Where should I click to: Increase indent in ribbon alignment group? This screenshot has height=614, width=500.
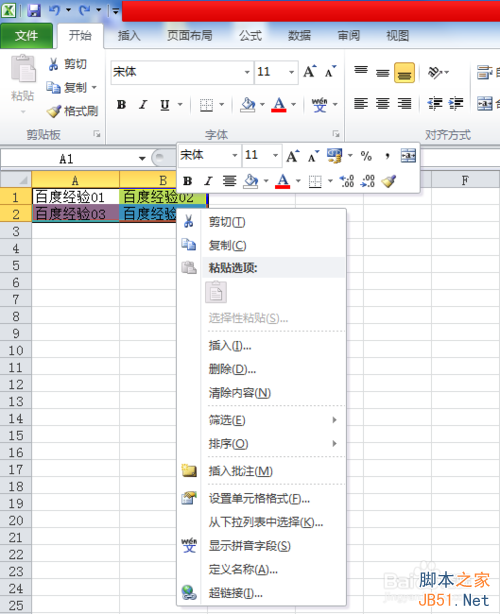[456, 104]
